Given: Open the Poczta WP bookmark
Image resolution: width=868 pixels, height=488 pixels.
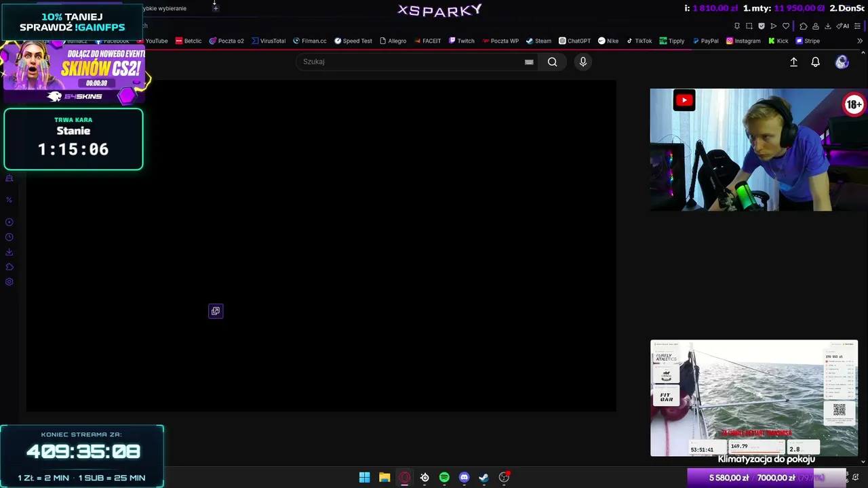Looking at the screenshot, I should [500, 41].
